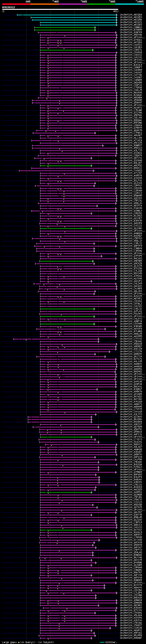Select the UniRef100_C4XHI2 label
Viewport: 146px width, 644px height.
(x=131, y=45)
